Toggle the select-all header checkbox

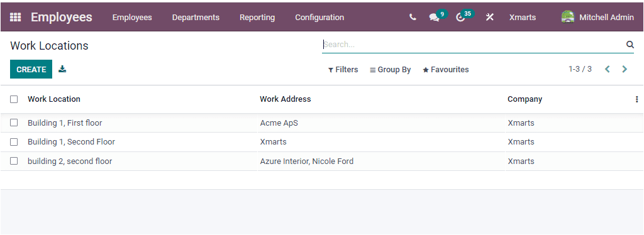click(x=14, y=99)
